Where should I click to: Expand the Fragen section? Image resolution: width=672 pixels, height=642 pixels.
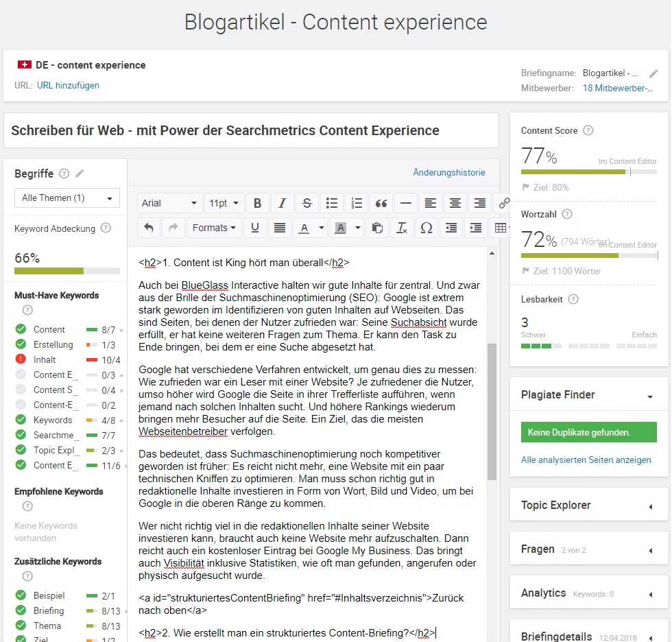click(x=650, y=549)
